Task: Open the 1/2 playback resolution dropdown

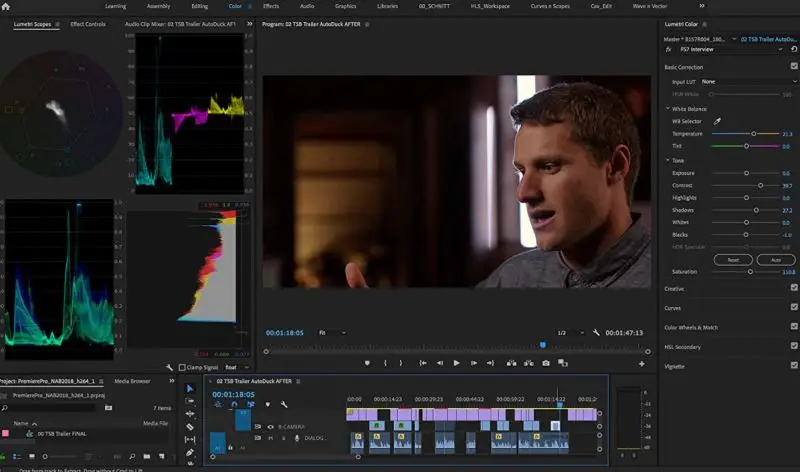Action: point(570,333)
